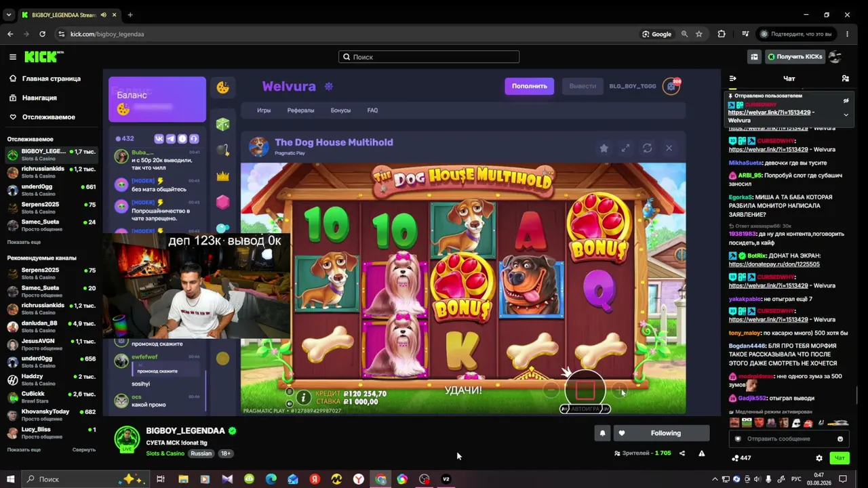
Task: Share the stream via share icon
Action: coord(682,453)
